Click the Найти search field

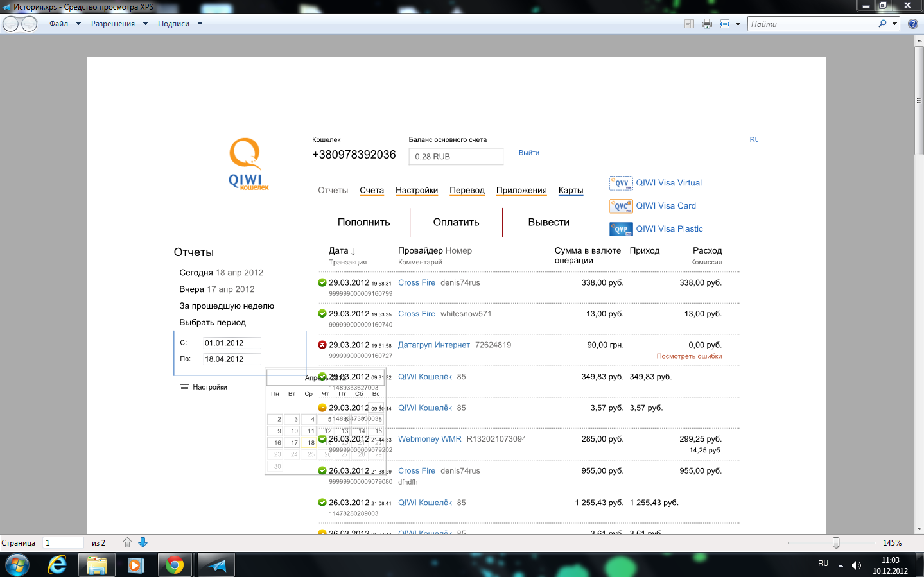[x=812, y=24]
